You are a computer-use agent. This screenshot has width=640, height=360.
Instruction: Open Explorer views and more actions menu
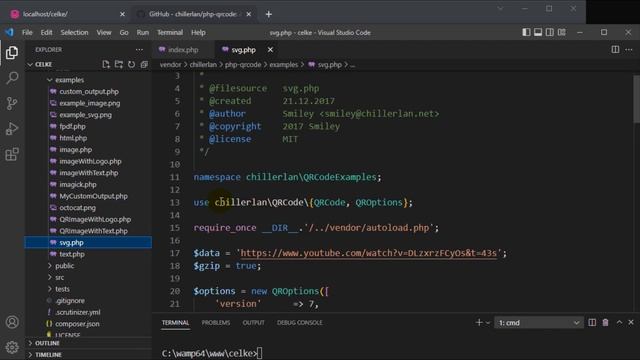139,49
